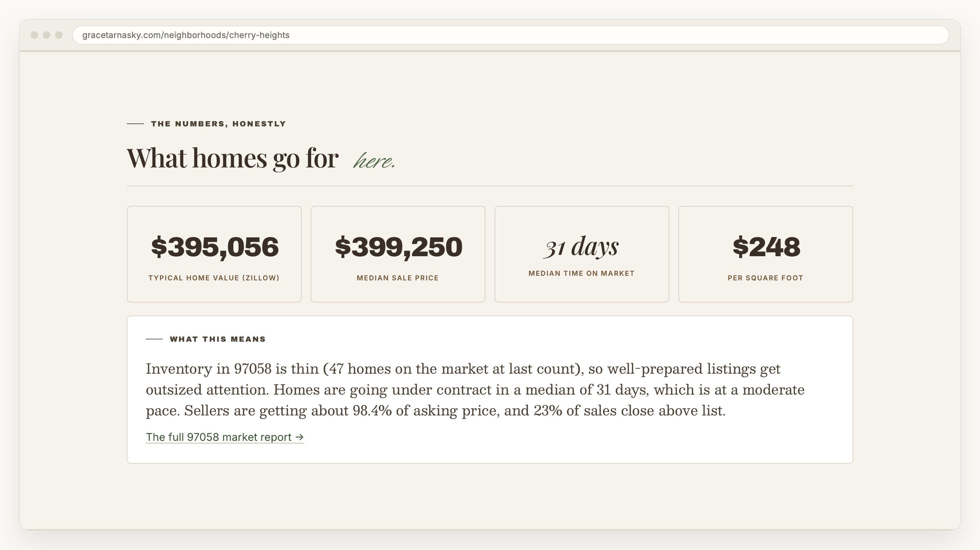Click the 'Median Sale Price' caption

[397, 278]
